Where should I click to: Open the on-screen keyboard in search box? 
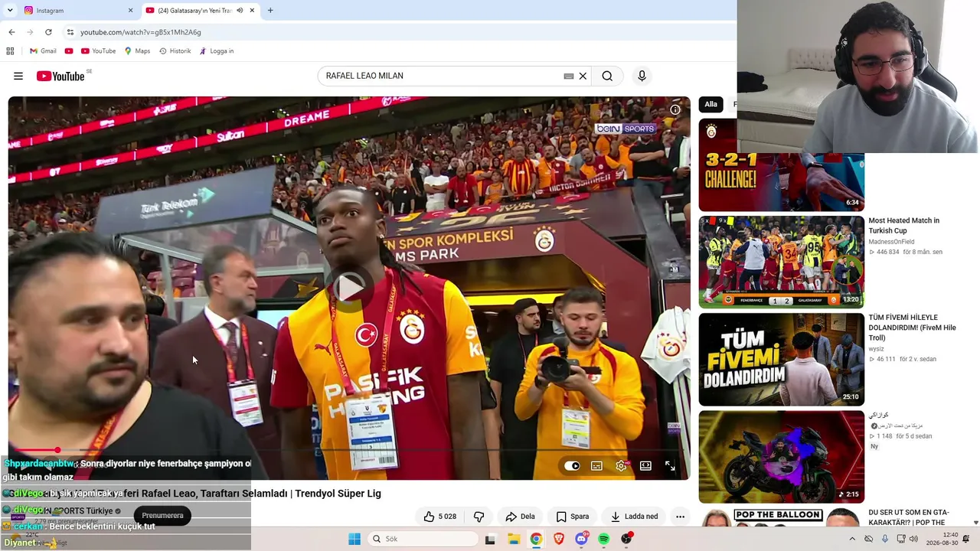569,76
